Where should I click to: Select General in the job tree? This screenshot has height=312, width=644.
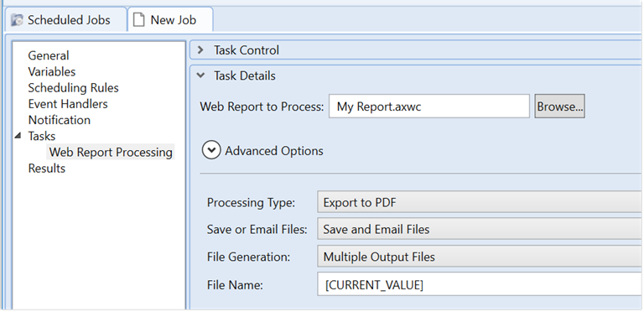49,55
